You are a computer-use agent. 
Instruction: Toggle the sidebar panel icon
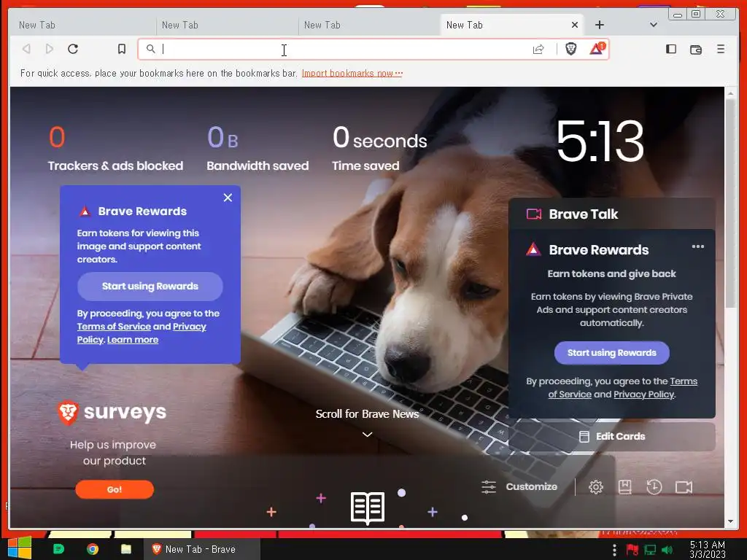tap(671, 49)
